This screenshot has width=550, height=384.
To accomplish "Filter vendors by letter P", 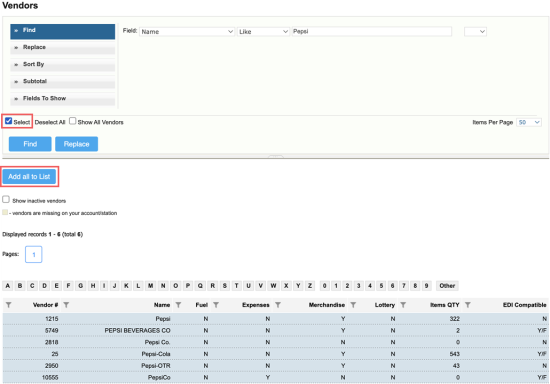I will click(x=188, y=286).
